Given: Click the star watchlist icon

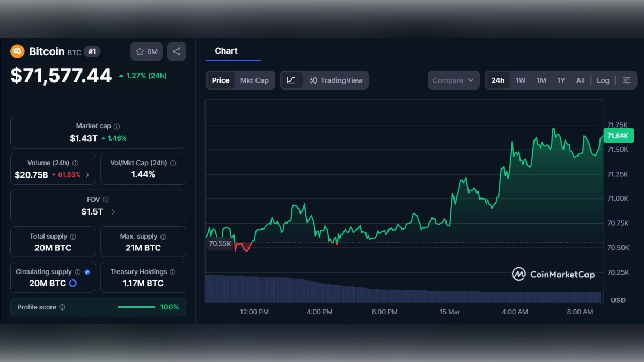Looking at the screenshot, I should pos(140,51).
